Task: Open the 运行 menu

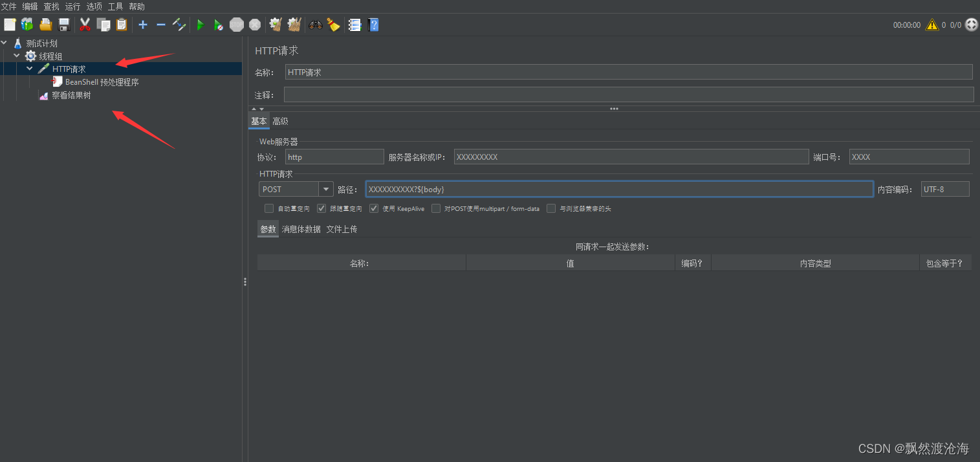Action: click(x=73, y=6)
